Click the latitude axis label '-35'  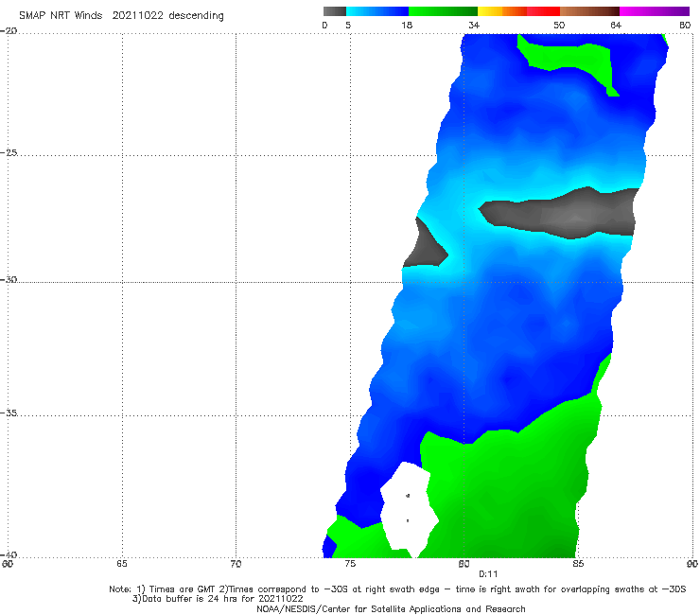pyautogui.click(x=9, y=413)
